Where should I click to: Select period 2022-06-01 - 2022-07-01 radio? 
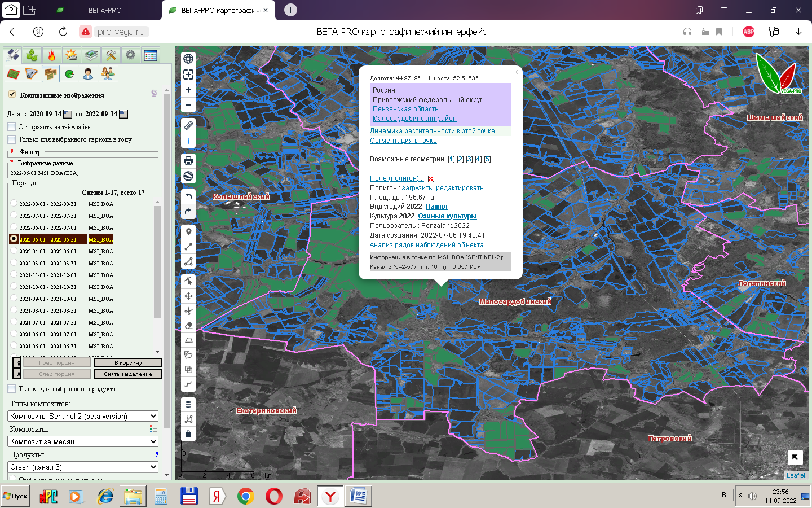coord(14,227)
